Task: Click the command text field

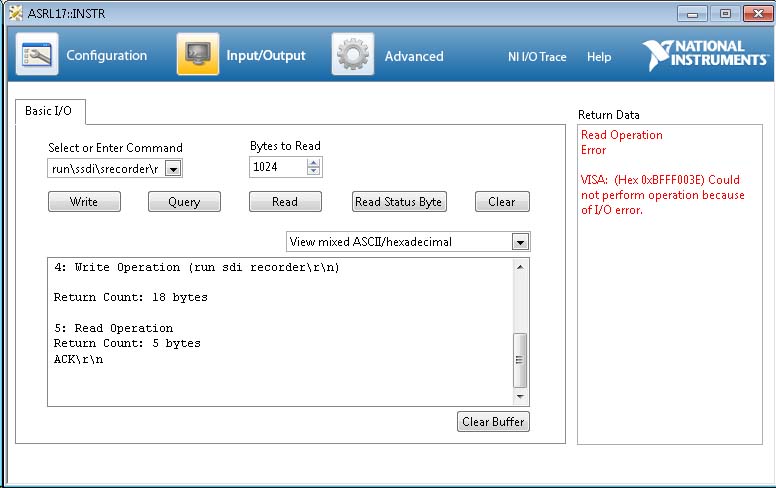Action: point(106,169)
